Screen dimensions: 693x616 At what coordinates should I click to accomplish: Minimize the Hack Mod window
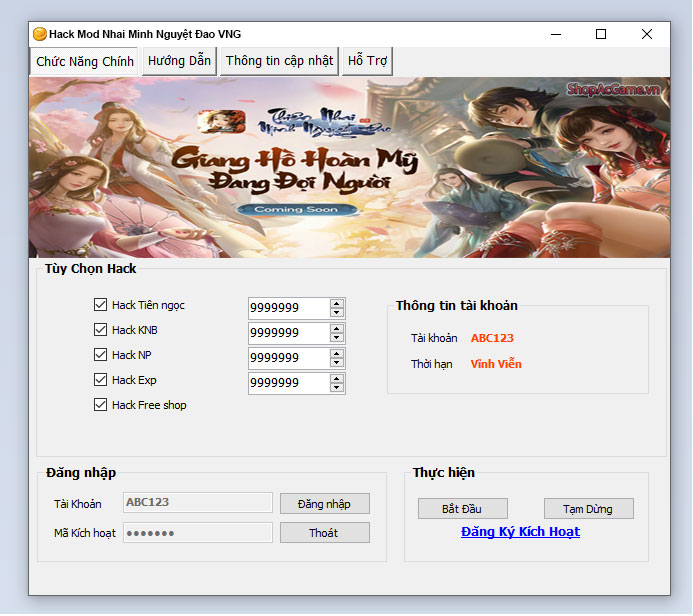[x=556, y=34]
